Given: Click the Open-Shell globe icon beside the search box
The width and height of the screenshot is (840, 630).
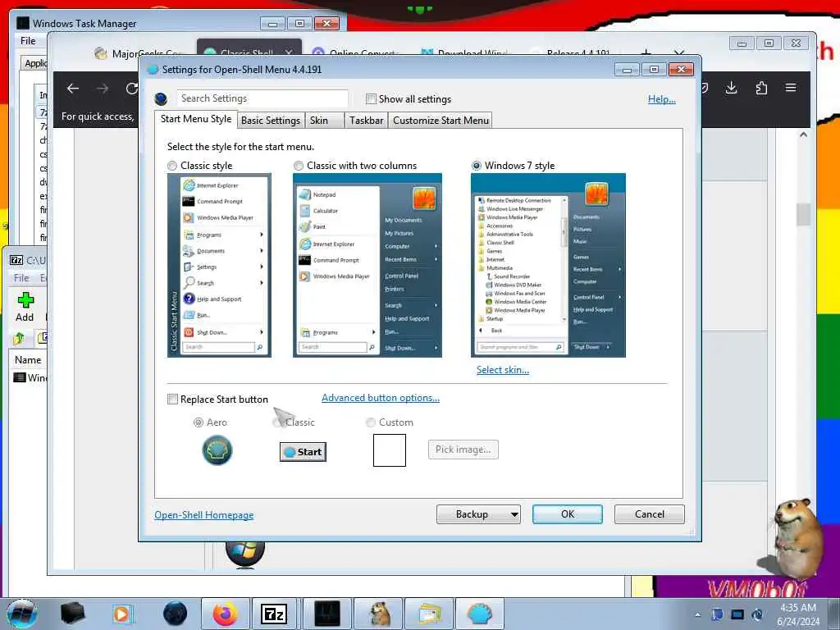Looking at the screenshot, I should point(161,99).
